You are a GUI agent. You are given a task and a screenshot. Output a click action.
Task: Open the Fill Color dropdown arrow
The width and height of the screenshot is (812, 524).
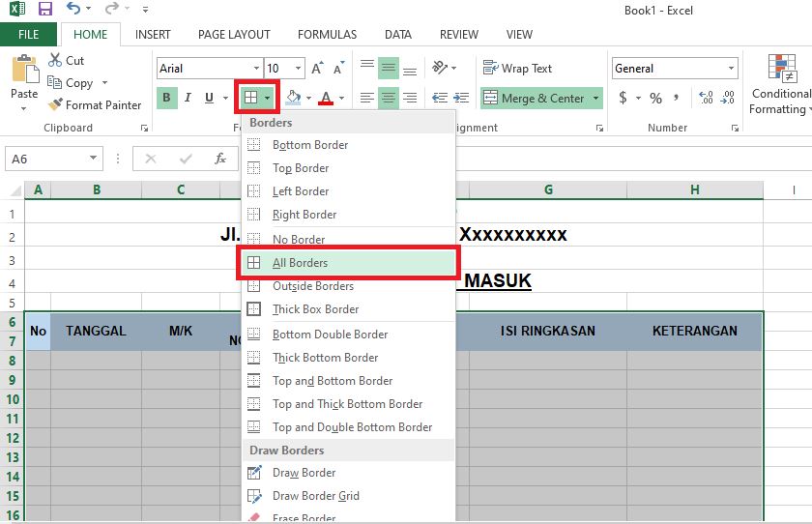click(x=308, y=98)
